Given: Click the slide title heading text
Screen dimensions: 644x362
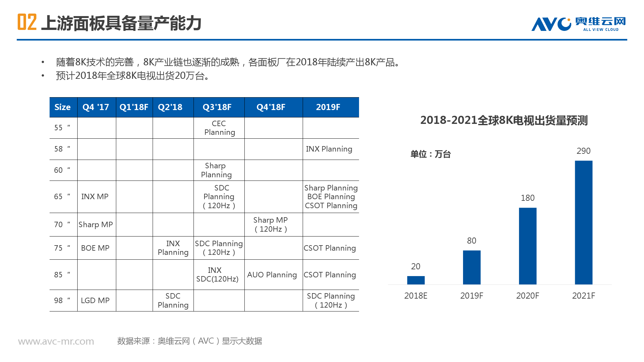Looking at the screenshot, I should coord(121,23).
